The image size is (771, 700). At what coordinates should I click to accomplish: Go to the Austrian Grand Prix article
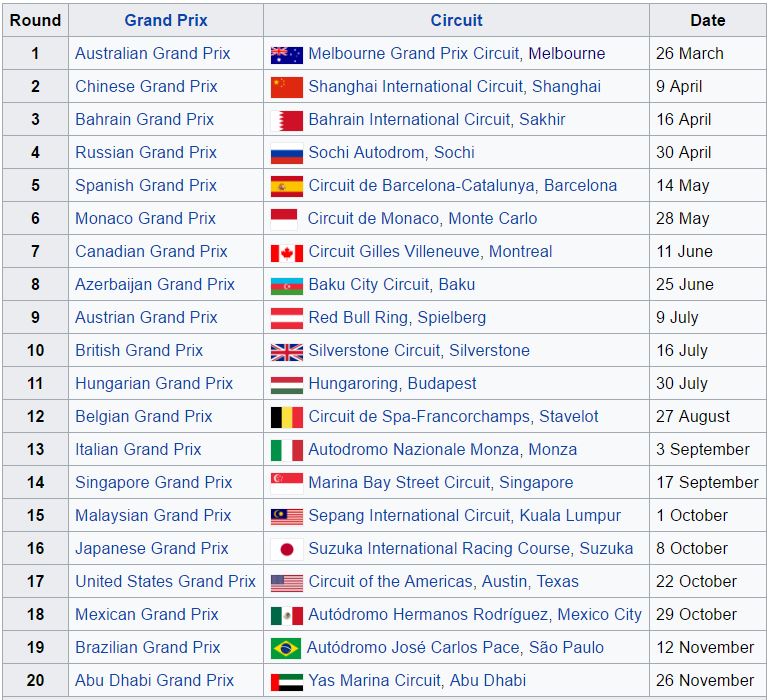click(x=146, y=317)
